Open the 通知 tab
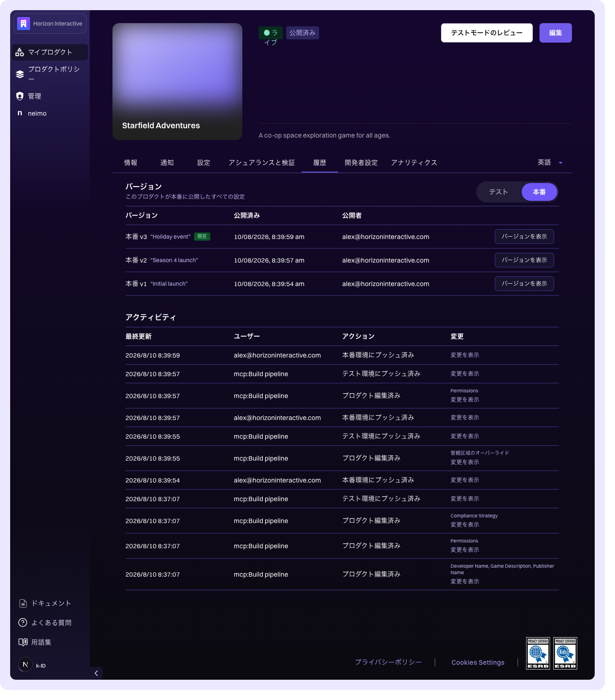This screenshot has height=700, width=615. pyautogui.click(x=167, y=163)
